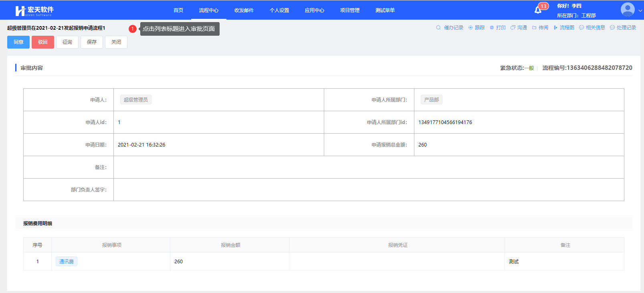The image size is (644, 293).
Task: View the 流程图 flowchart icon
Action: (555, 28)
